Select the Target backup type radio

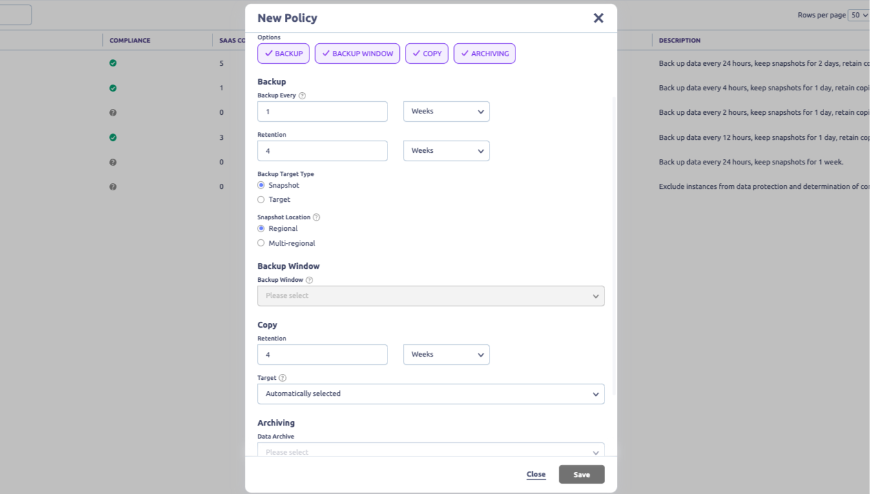[x=262, y=199]
